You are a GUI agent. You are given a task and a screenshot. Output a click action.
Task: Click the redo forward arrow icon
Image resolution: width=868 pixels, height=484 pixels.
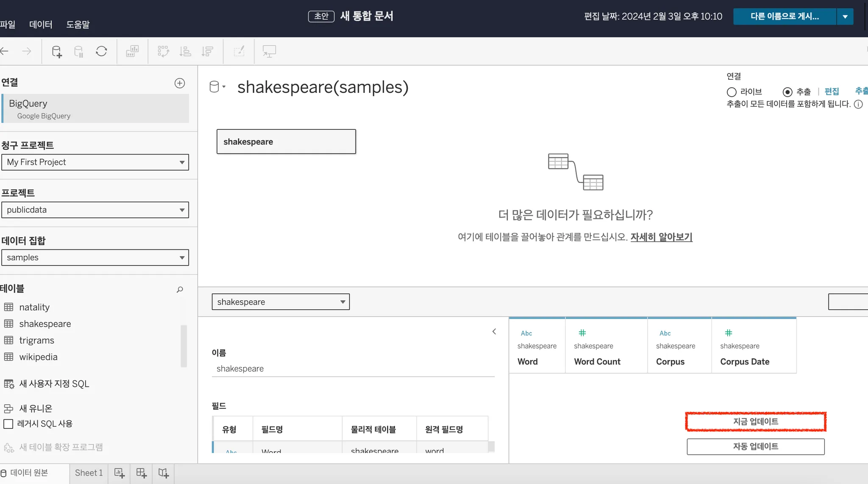coord(27,51)
